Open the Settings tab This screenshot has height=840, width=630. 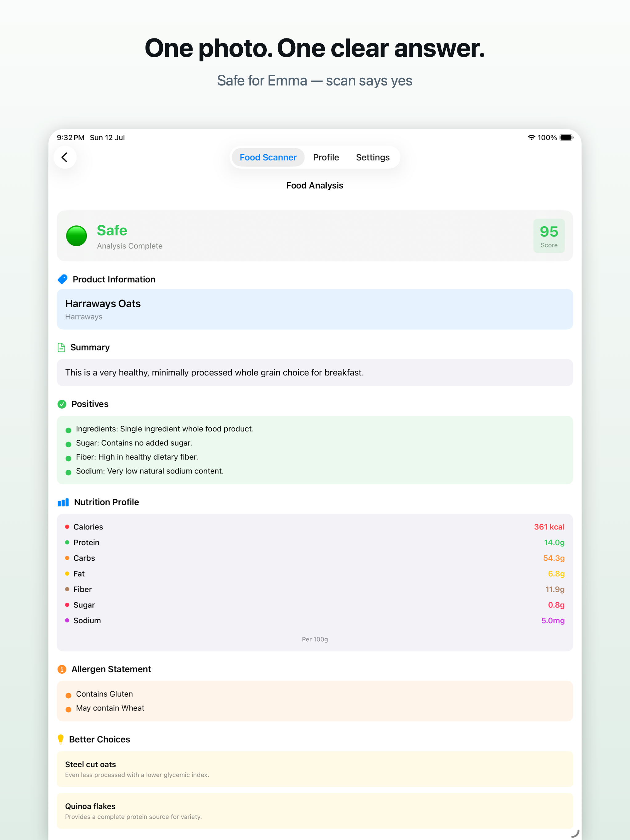[373, 157]
